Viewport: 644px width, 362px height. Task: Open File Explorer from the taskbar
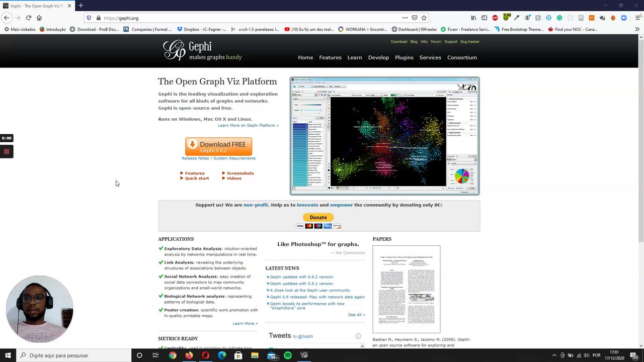[x=255, y=355]
